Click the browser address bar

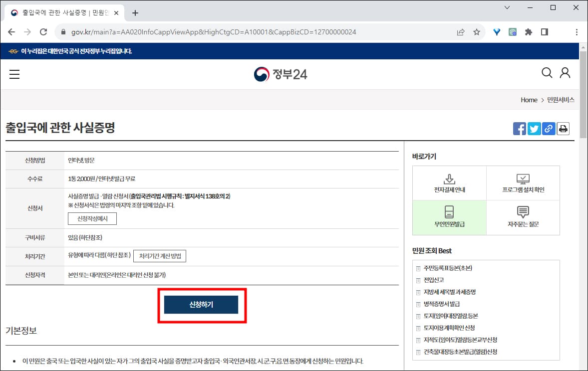[210, 31]
